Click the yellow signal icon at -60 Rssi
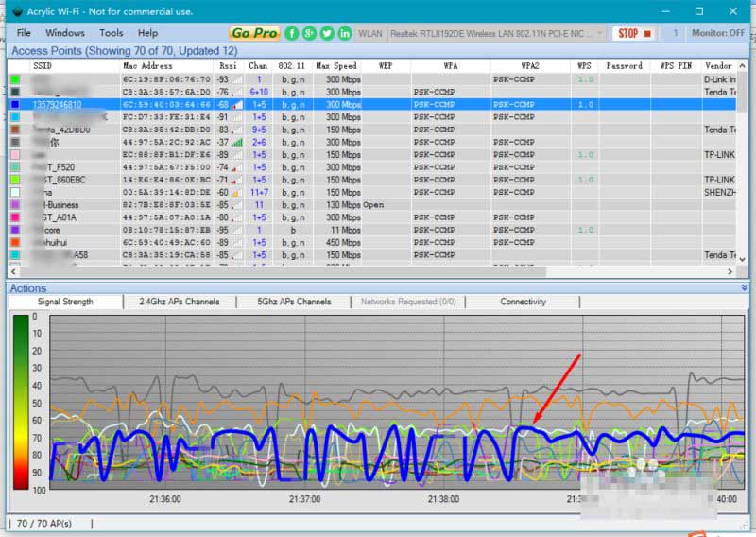The height and width of the screenshot is (537, 756). (237, 192)
